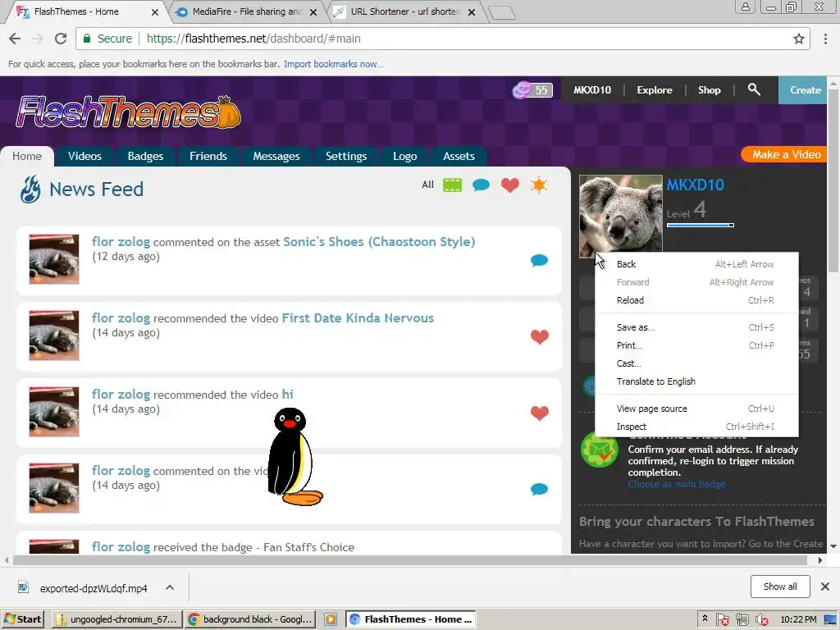Open the Chrome three-dot menu
This screenshot has width=840, height=630.
(825, 39)
